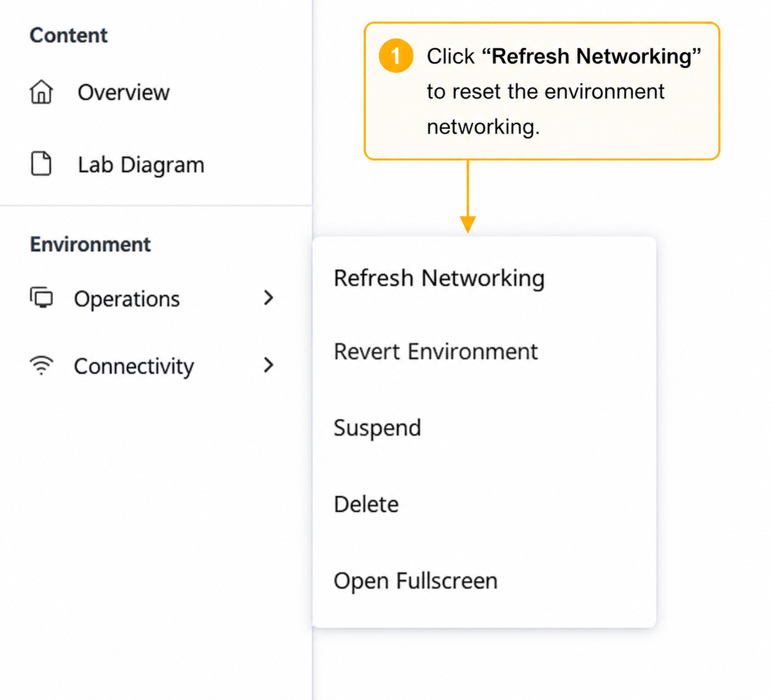Image resolution: width=772 pixels, height=700 pixels.
Task: Expand the Connectivity submenu chevron
Action: (268, 365)
